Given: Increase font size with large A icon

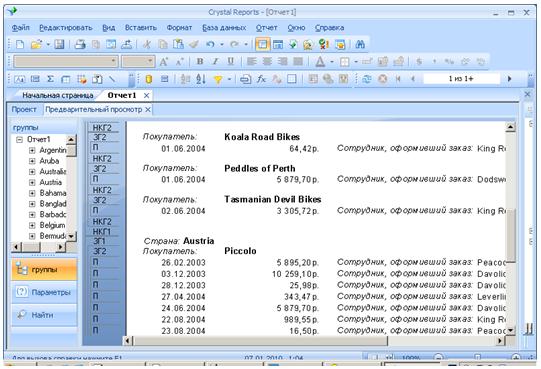Looking at the screenshot, I should point(163,62).
